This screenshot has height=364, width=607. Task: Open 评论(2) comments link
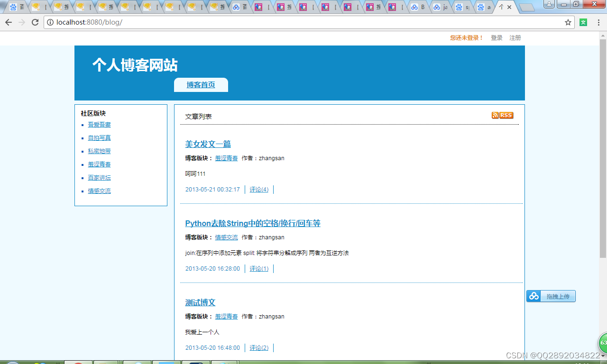[259, 348]
